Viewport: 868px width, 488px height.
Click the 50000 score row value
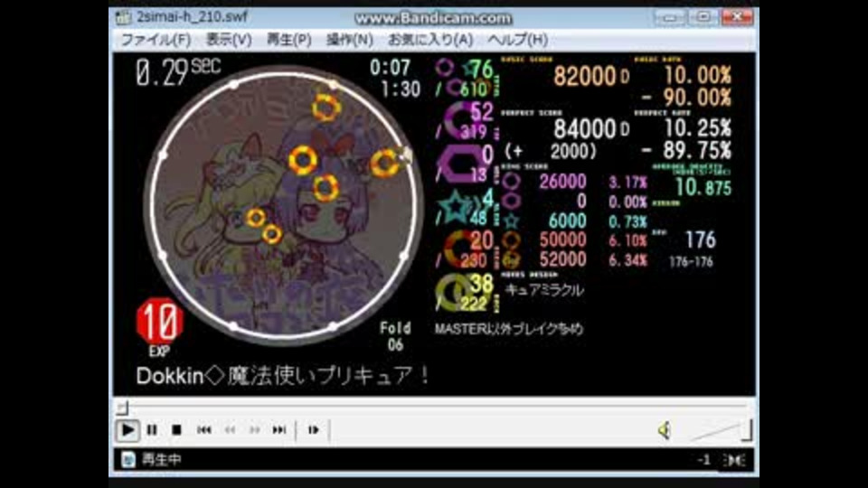coord(562,240)
